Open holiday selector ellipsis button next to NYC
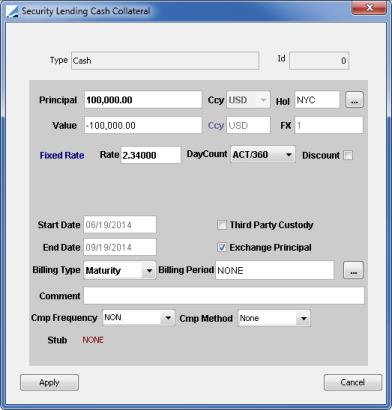The width and height of the screenshot is (392, 410). (354, 100)
